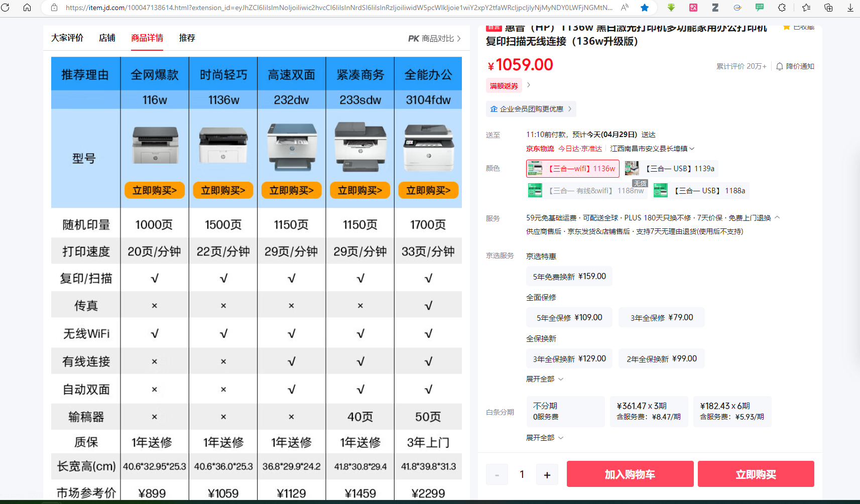Click the 233sdw printer image
The image size is (860, 504).
pyautogui.click(x=360, y=147)
